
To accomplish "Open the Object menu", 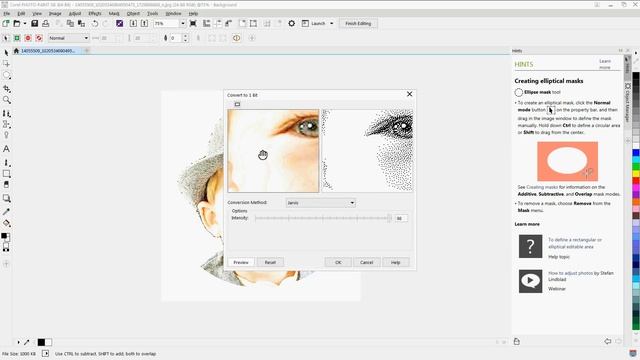I will coord(133,13).
